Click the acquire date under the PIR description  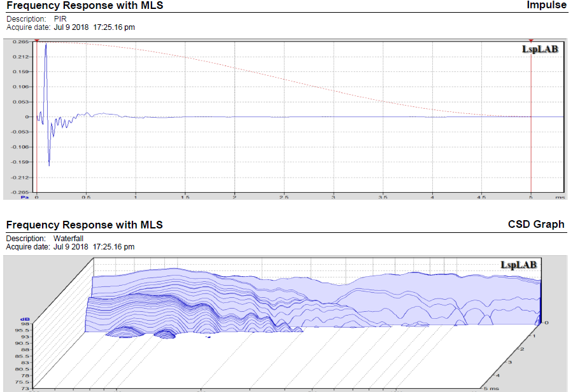coord(94,27)
